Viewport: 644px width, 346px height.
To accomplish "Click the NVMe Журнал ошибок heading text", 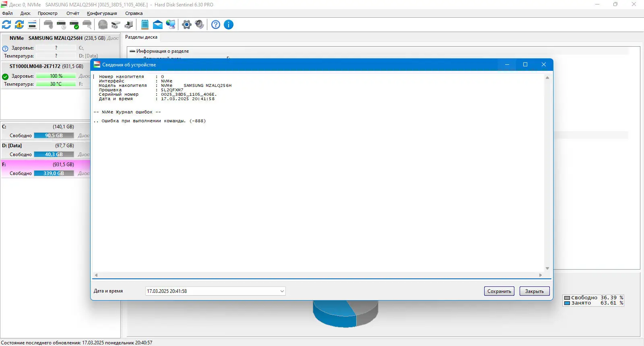I will 127,112.
